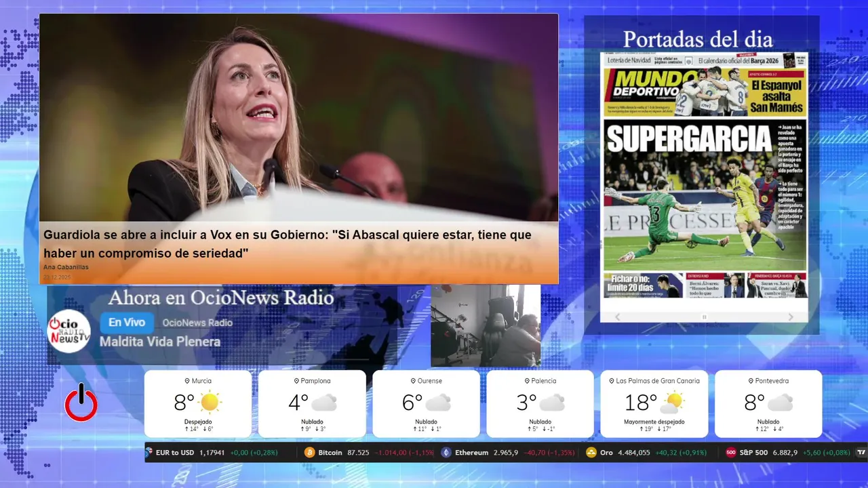The image size is (868, 488).
Task: Click the cloud icon in Palencia card
Action: click(552, 403)
